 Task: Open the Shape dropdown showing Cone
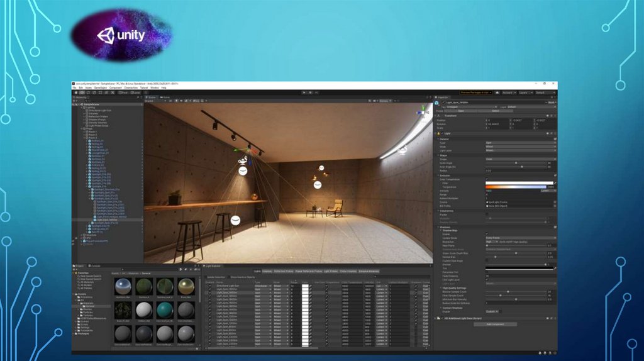point(521,159)
